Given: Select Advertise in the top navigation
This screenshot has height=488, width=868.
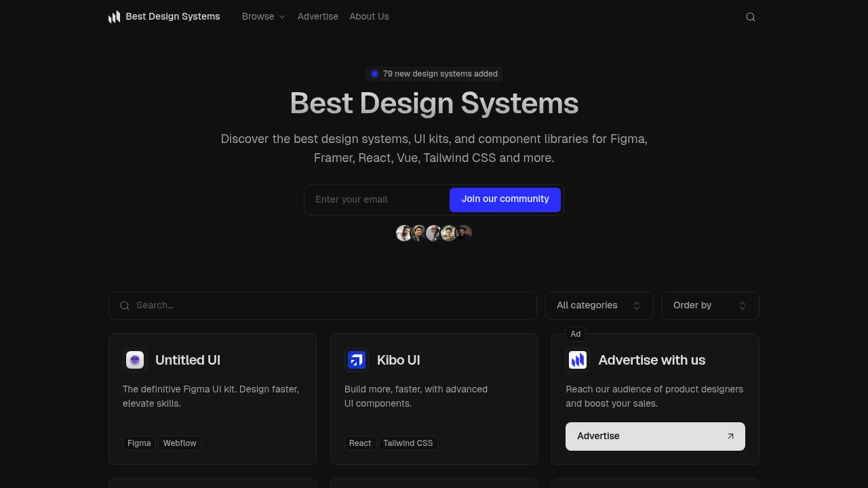Looking at the screenshot, I should click(x=317, y=16).
